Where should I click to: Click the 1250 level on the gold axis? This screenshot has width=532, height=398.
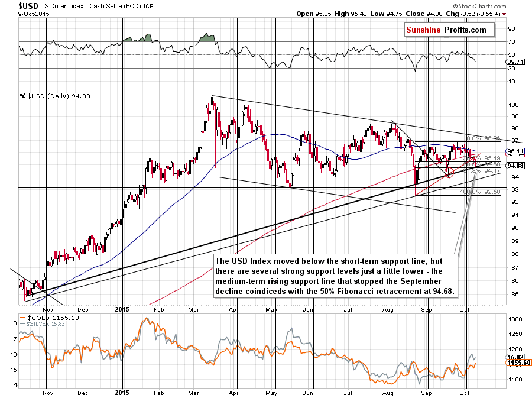pyautogui.click(x=515, y=334)
